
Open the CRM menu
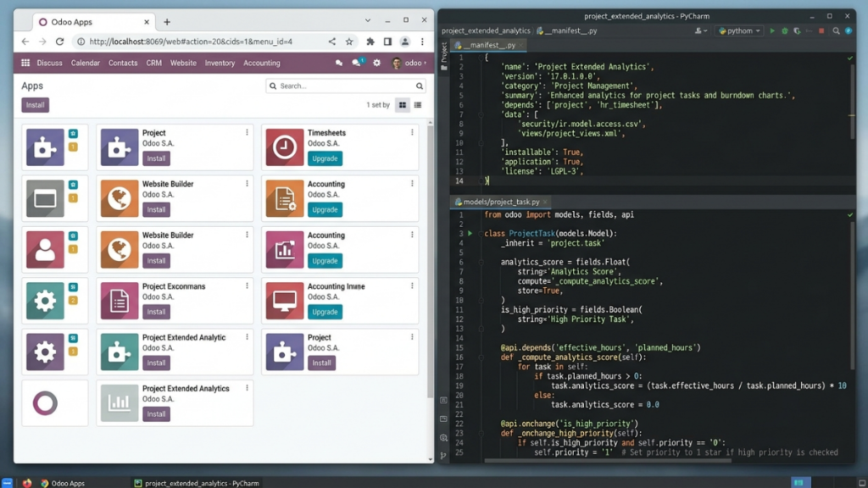(154, 63)
